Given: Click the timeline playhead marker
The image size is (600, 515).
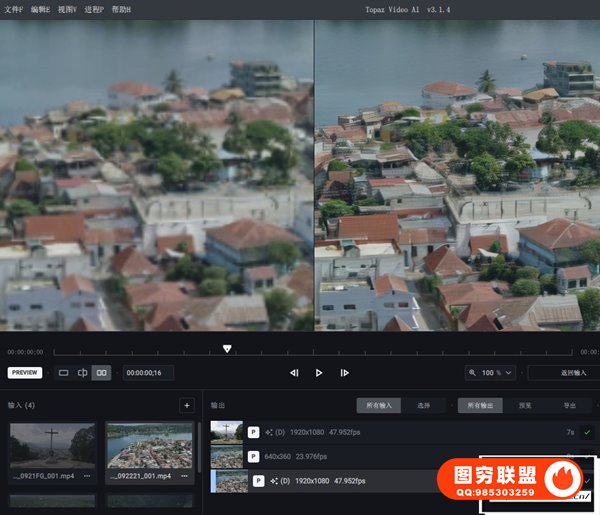Looking at the screenshot, I should 227,349.
